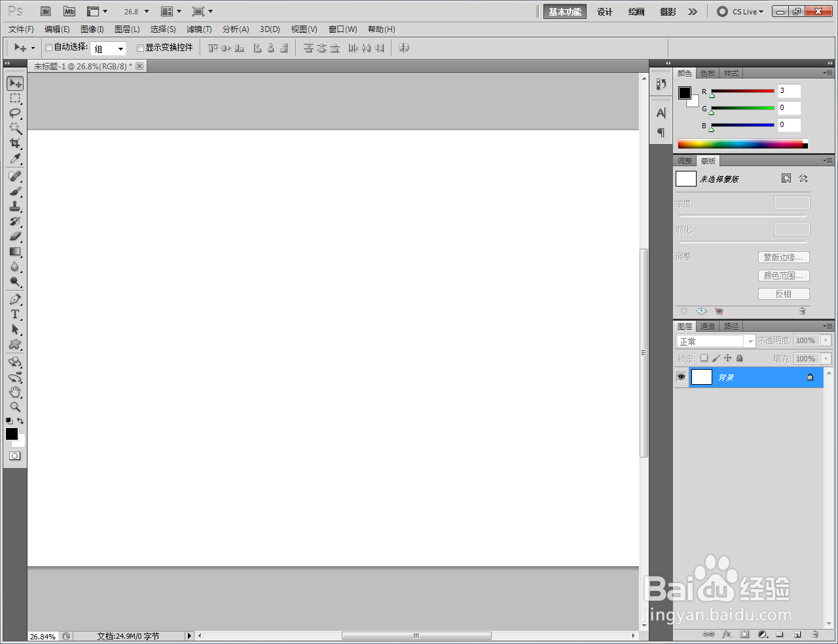The image size is (838, 644).
Task: Enable Show Transform Controls checkbox
Action: click(140, 48)
